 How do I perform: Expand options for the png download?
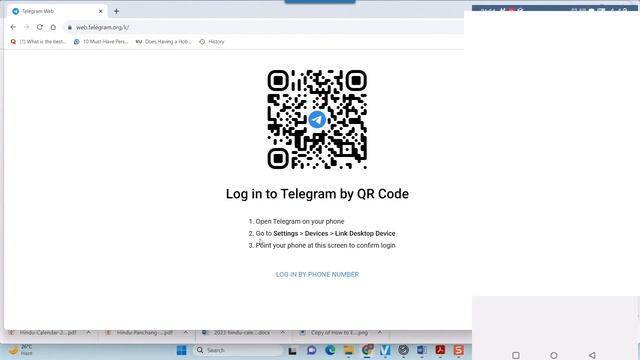click(380, 333)
